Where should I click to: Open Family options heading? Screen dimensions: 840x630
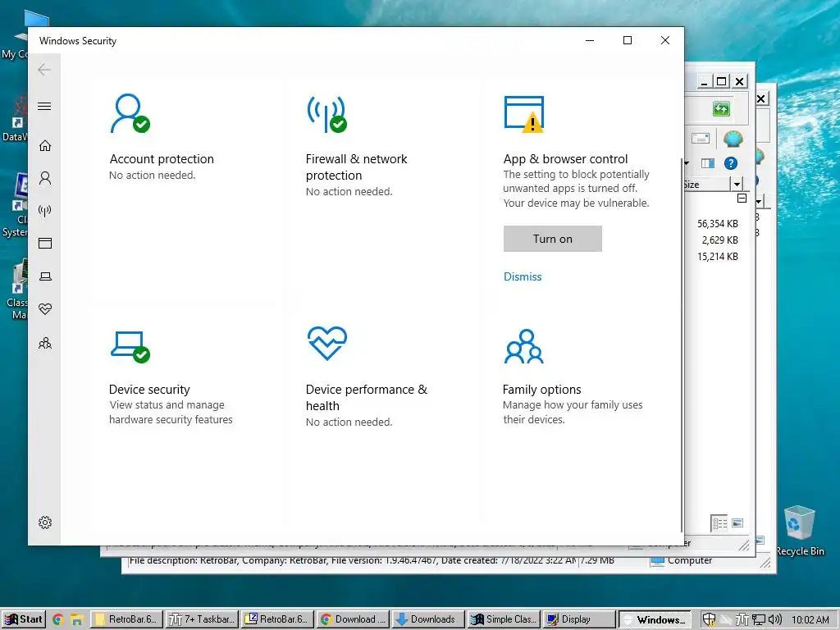click(541, 390)
